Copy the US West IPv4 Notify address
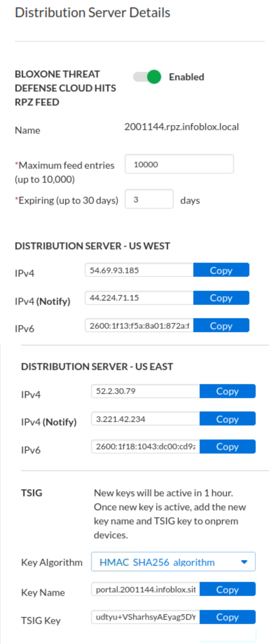Image resolution: width=269 pixels, height=644 pixels. click(x=221, y=298)
